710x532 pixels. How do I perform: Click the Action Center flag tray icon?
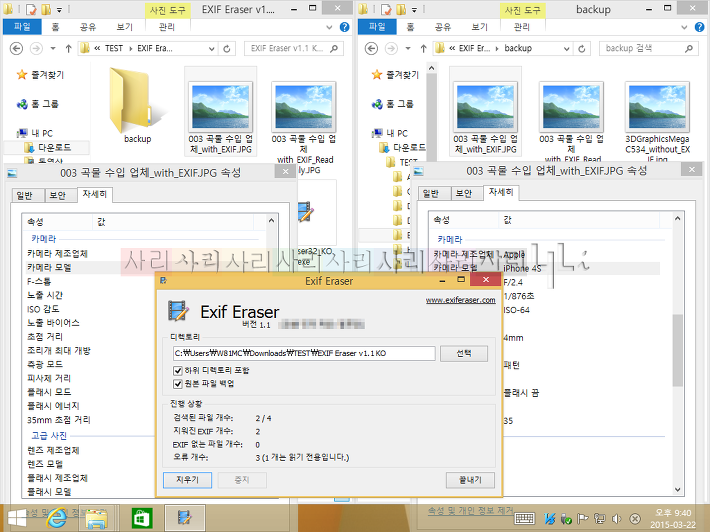coord(583,519)
